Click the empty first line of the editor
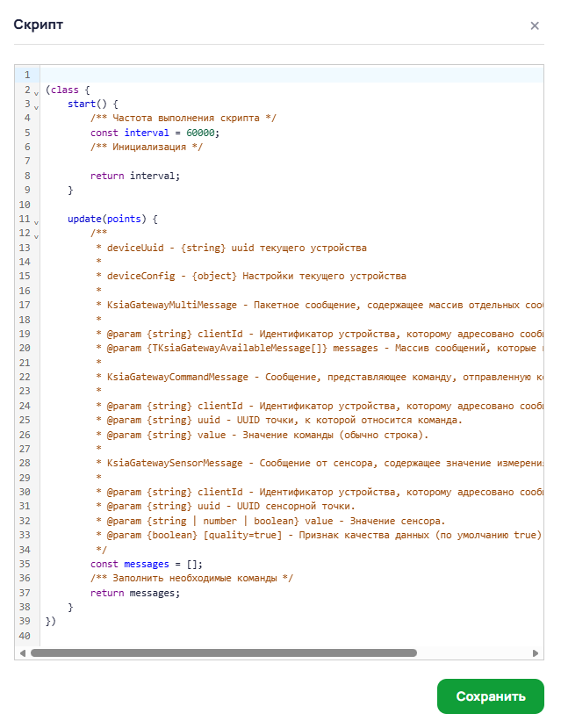 point(263,75)
